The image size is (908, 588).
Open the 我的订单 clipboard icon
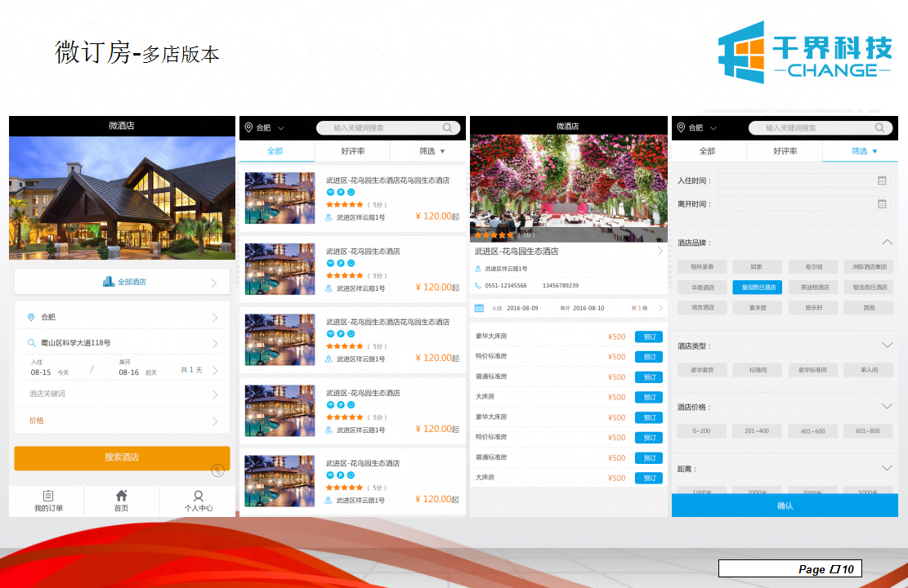[48, 496]
